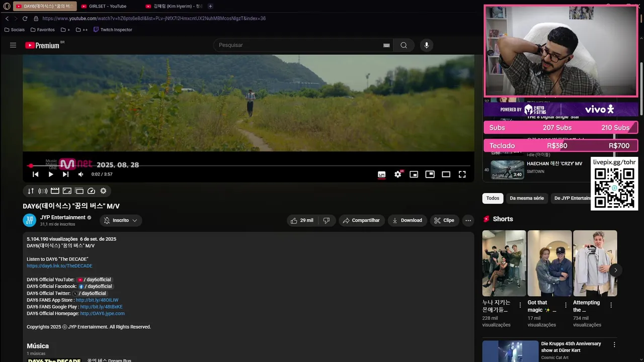Image resolution: width=644 pixels, height=362 pixels.
Task: Mute the video volume
Action: pos(80,174)
